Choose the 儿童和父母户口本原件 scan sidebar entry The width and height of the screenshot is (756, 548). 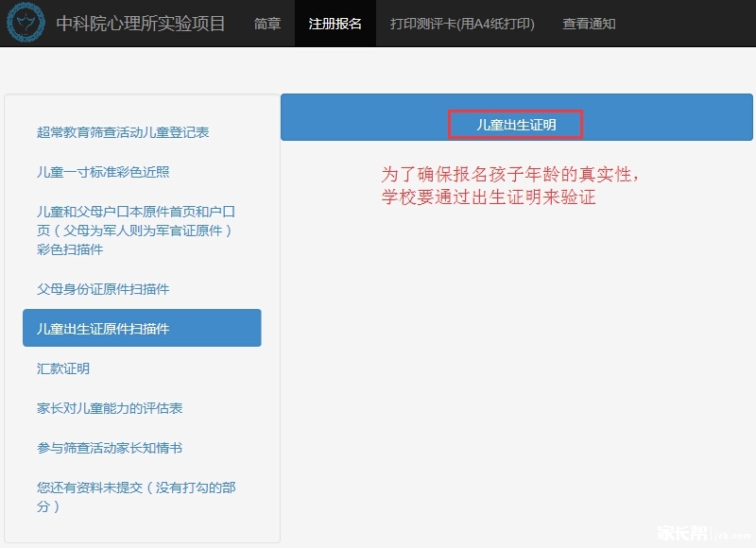pos(135,231)
